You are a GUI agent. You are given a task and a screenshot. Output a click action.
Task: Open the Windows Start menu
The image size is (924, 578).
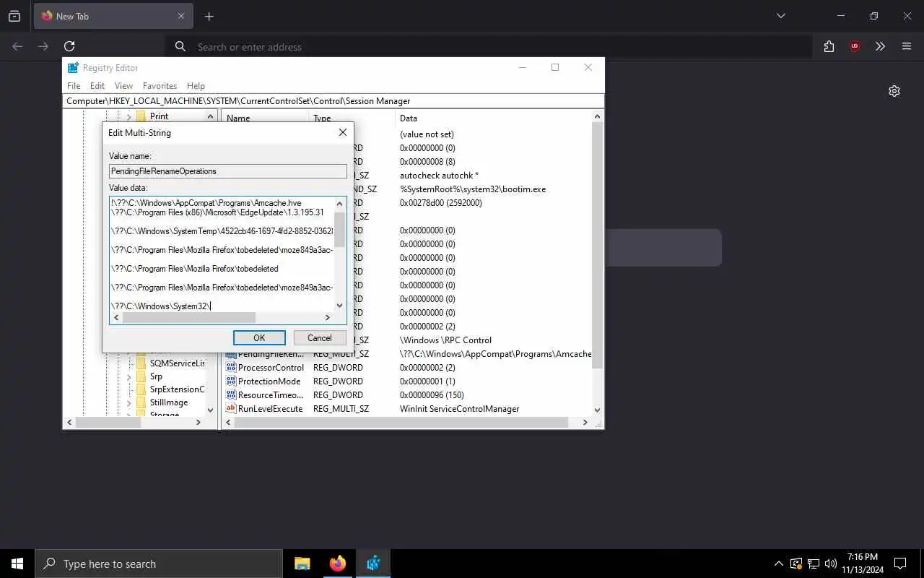coord(17,564)
